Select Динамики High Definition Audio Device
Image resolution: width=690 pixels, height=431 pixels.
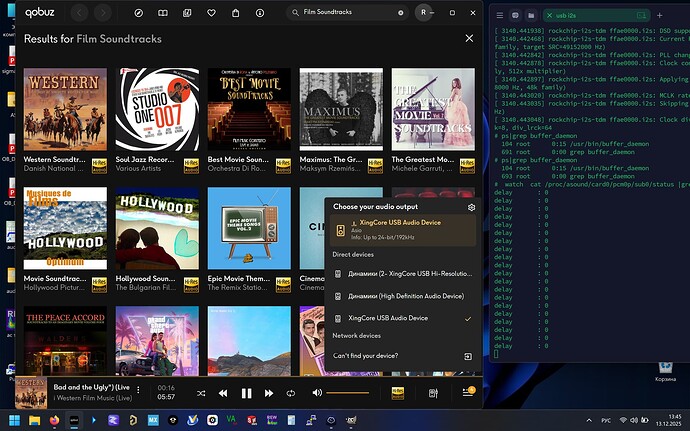[x=403, y=296]
